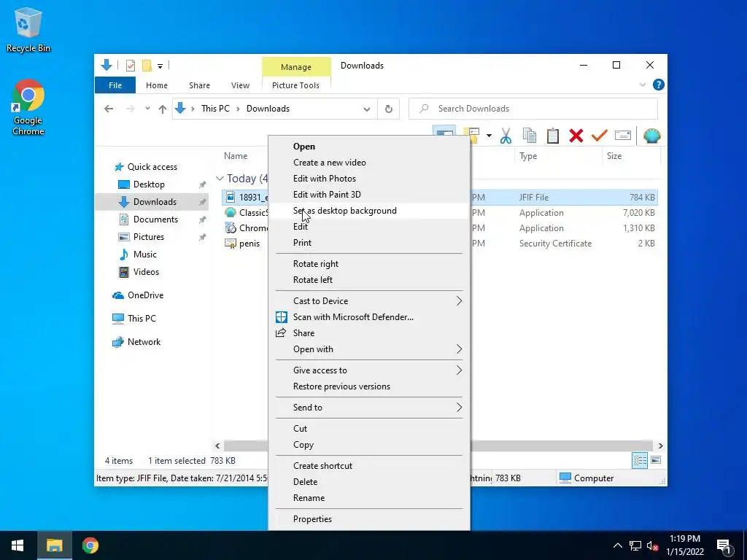The width and height of the screenshot is (747, 560).
Task: Switch to large thumbnails view button
Action: (656, 460)
